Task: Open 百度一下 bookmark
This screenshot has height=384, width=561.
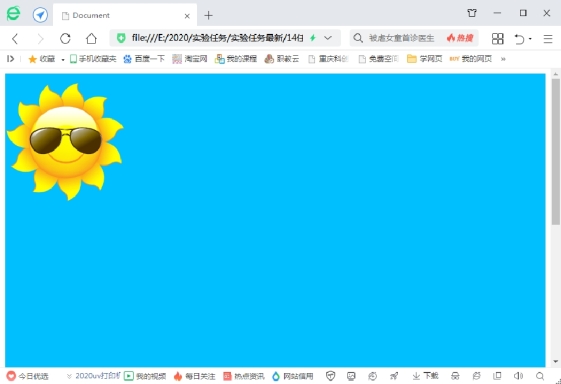Action: [x=144, y=59]
